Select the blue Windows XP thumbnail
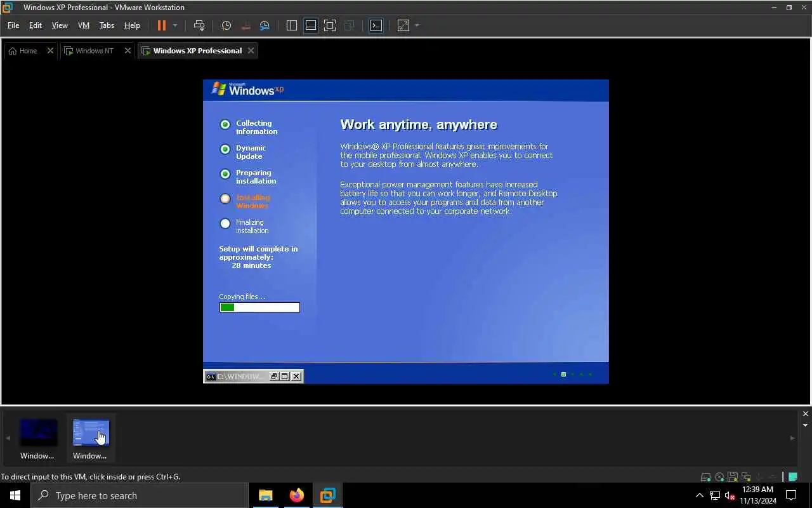Image resolution: width=812 pixels, height=508 pixels. pos(91,438)
